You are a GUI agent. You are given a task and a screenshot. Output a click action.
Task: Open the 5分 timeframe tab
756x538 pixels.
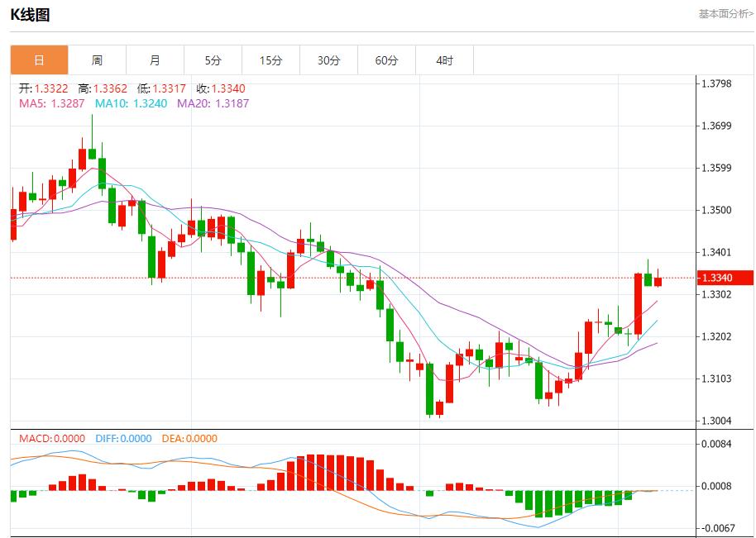[x=213, y=60]
